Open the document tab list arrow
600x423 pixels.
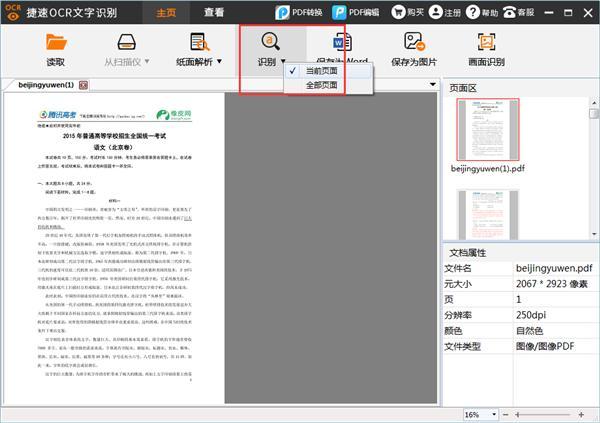(x=433, y=84)
